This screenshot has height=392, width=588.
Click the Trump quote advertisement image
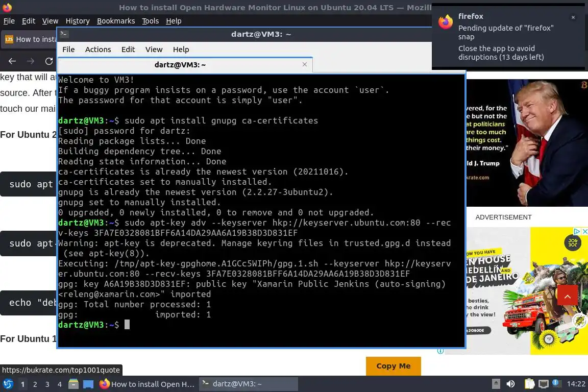[527, 142]
